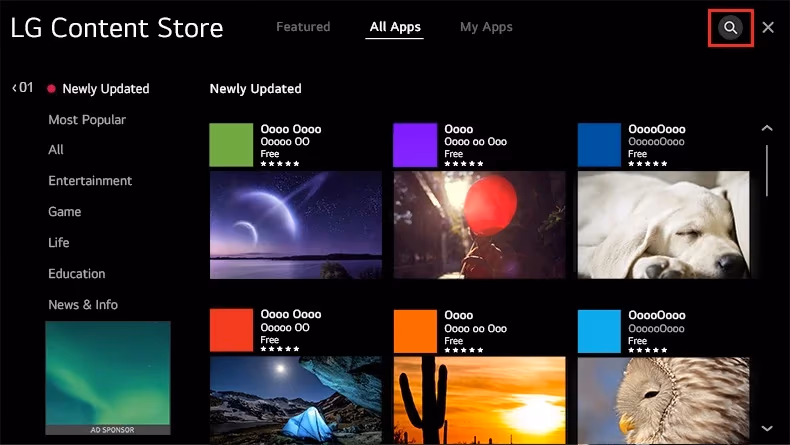Close the LG Content Store

click(768, 28)
